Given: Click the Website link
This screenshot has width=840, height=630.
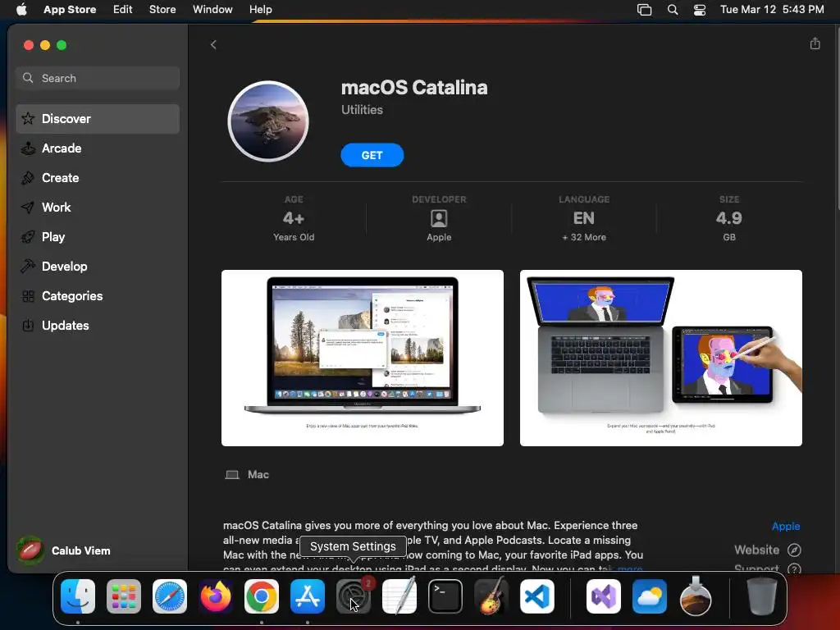Looking at the screenshot, I should pos(756,550).
